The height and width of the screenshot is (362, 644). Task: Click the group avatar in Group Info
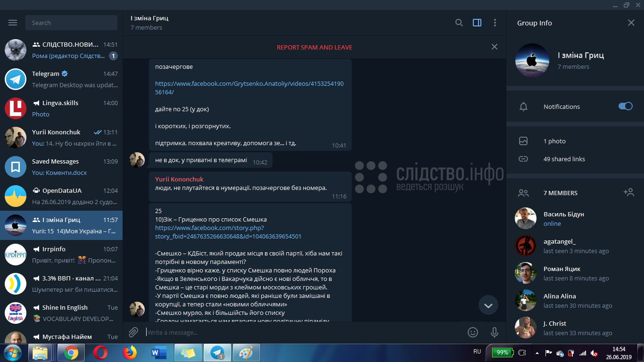532,60
